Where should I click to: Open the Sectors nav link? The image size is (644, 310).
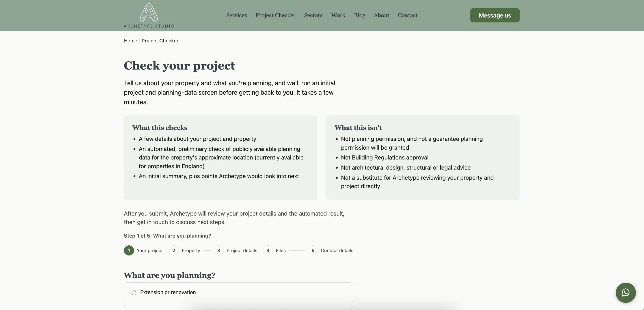[x=313, y=15]
